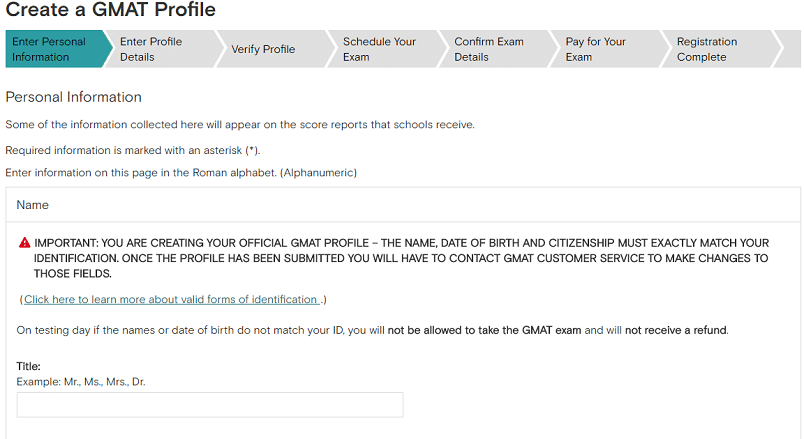Click the bold 'not receive a refund' text
Screen dimensions: 804x439
[x=676, y=330]
